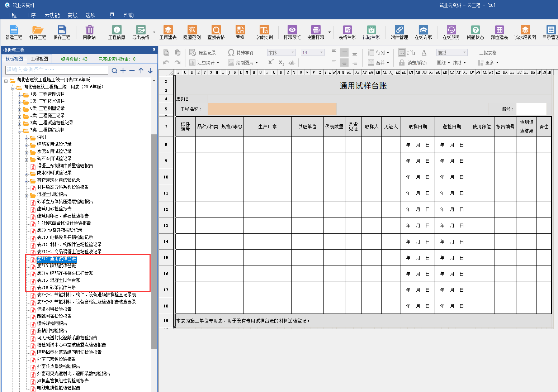
Task: Click 隐藏范例 icon
Action: pos(192,32)
